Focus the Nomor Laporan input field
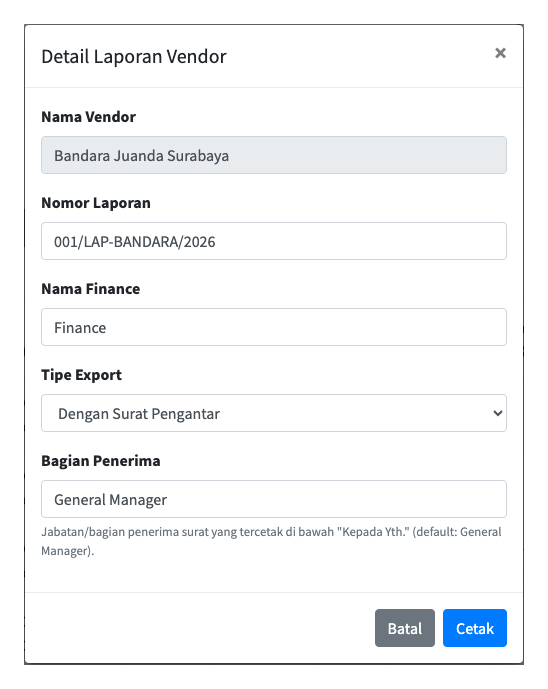The width and height of the screenshot is (548, 689). (274, 241)
